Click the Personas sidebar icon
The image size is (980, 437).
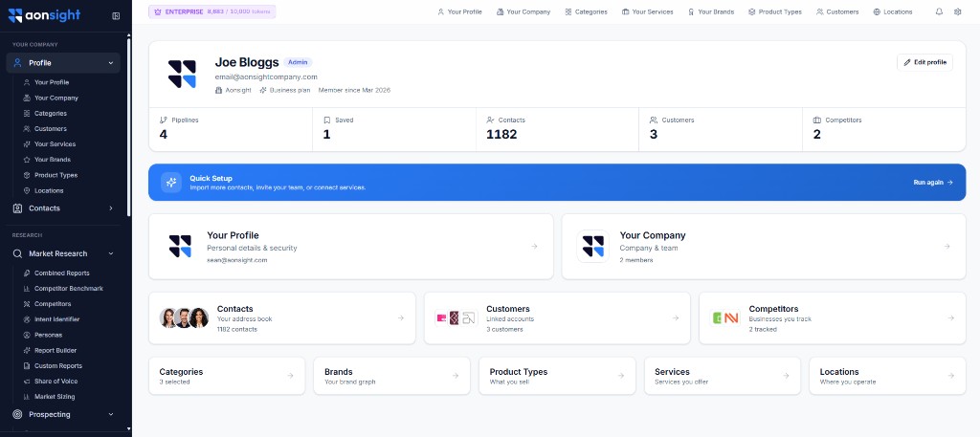(27, 336)
